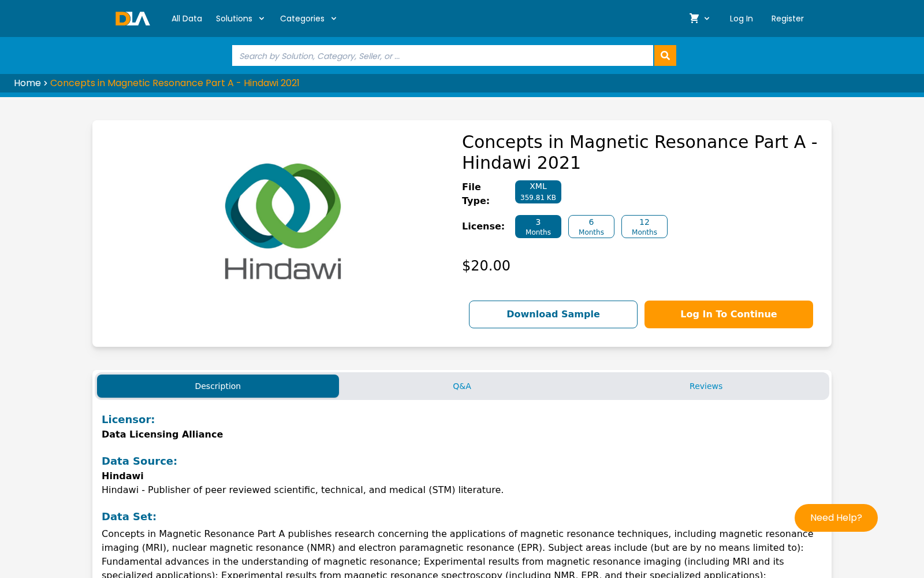The image size is (924, 578).
Task: Switch to the Q&A tab
Action: tap(462, 386)
